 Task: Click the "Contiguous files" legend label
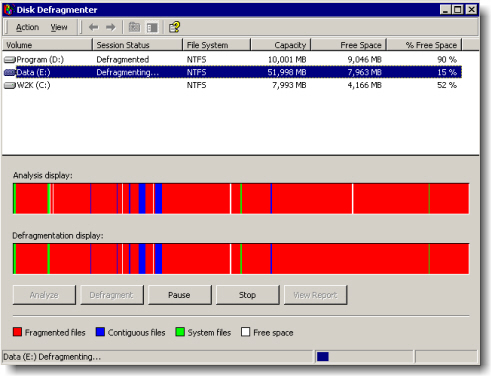[136, 332]
